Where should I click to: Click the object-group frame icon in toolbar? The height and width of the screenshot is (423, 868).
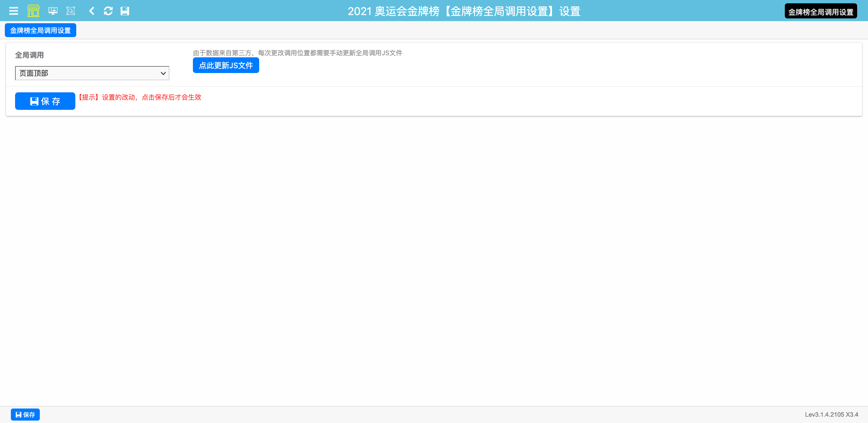coord(71,11)
